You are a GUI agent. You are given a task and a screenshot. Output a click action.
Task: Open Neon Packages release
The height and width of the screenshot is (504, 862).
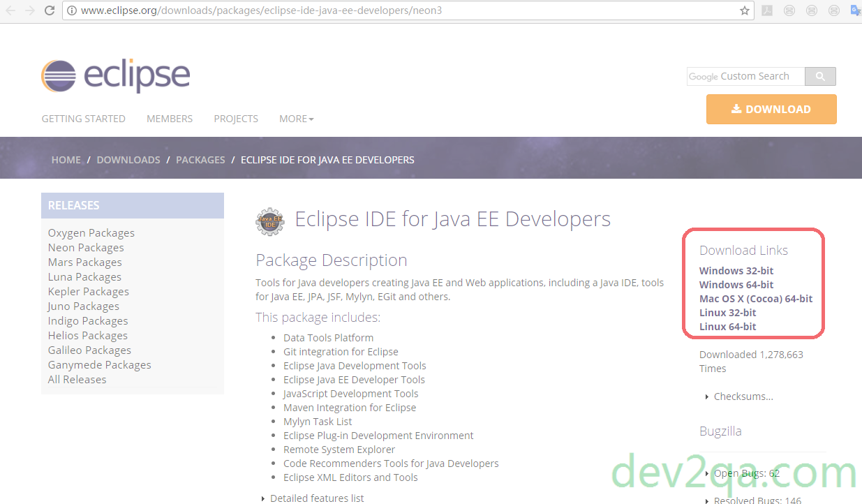point(86,248)
